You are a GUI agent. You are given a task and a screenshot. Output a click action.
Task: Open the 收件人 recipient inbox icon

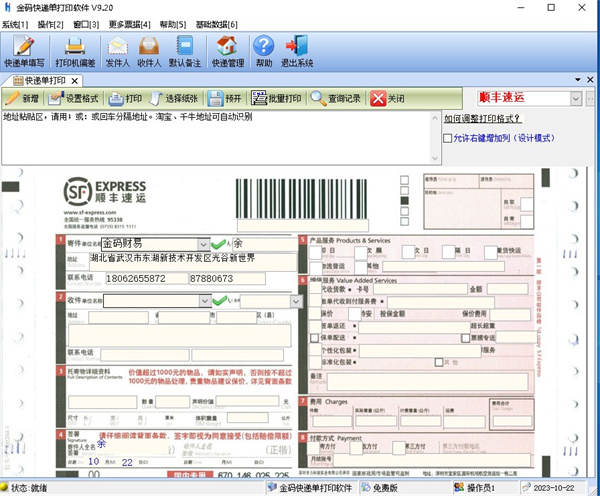[x=149, y=51]
